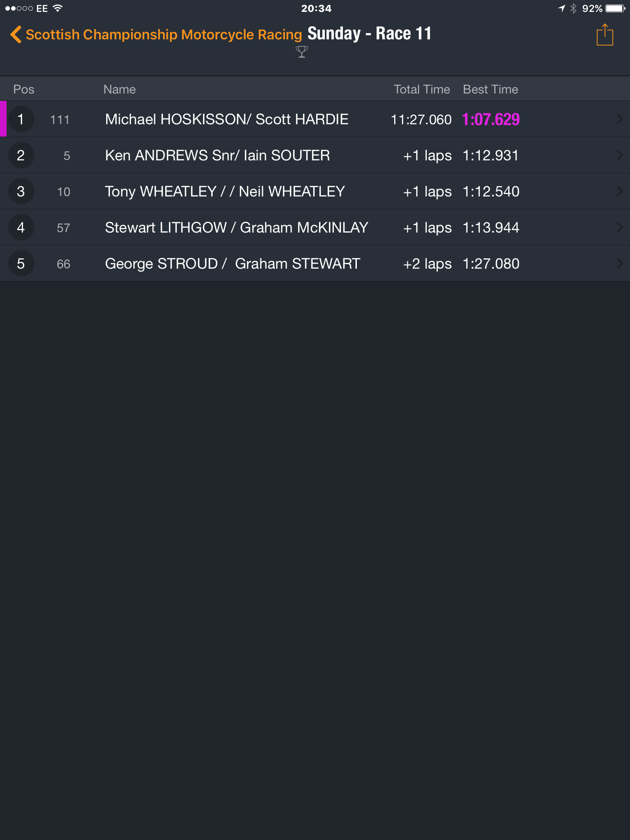
Task: Tap the Name column header
Action: (x=119, y=89)
